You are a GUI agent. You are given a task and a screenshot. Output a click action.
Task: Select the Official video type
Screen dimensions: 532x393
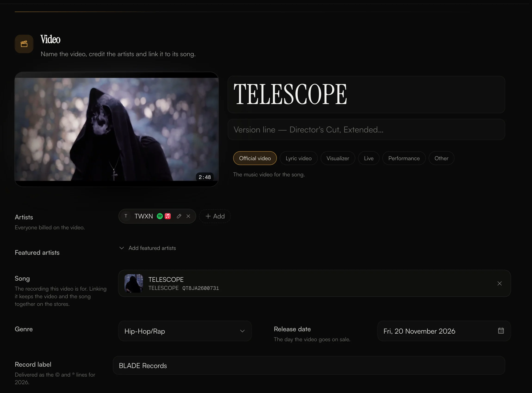(255, 158)
